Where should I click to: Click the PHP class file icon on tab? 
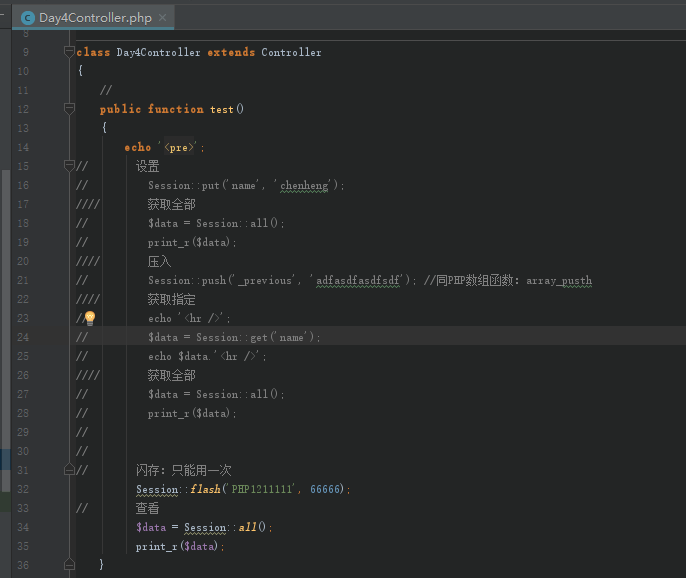point(27,18)
